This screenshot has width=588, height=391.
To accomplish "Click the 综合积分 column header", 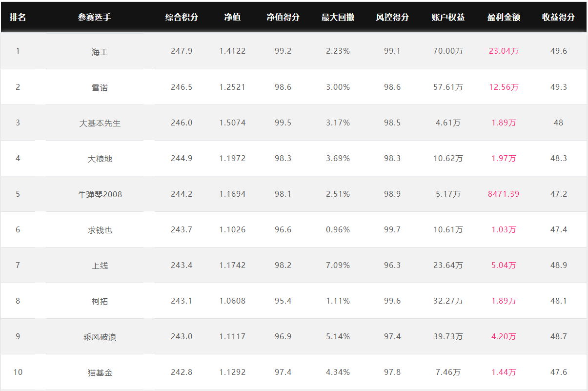I will pos(182,17).
